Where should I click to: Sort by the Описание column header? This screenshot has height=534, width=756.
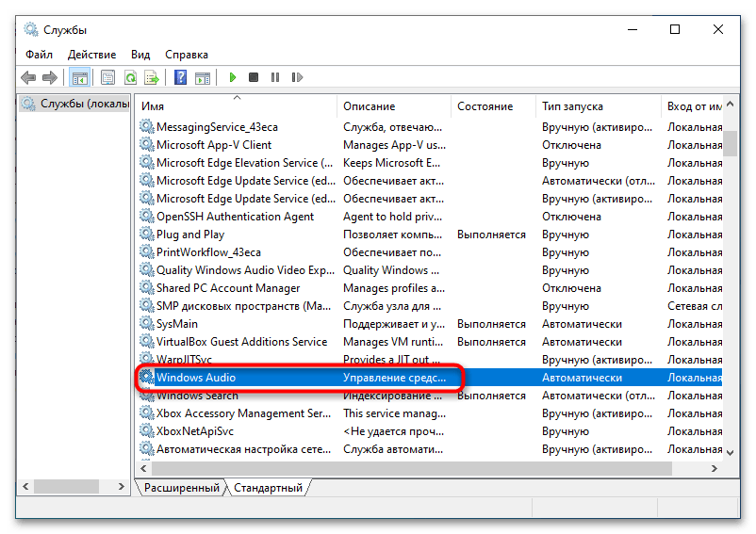(394, 106)
